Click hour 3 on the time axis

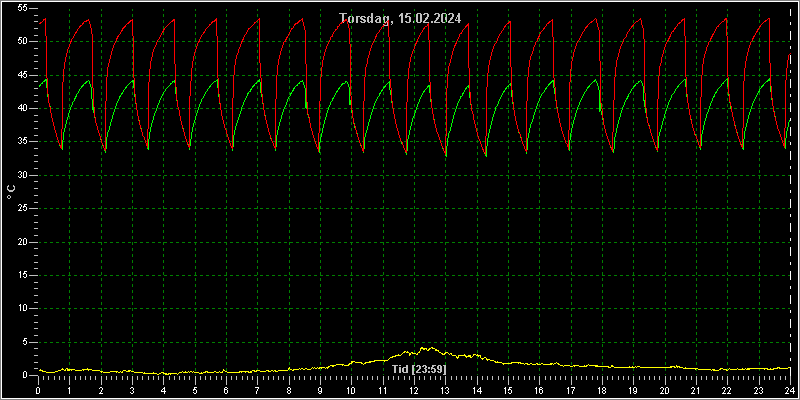point(132,390)
